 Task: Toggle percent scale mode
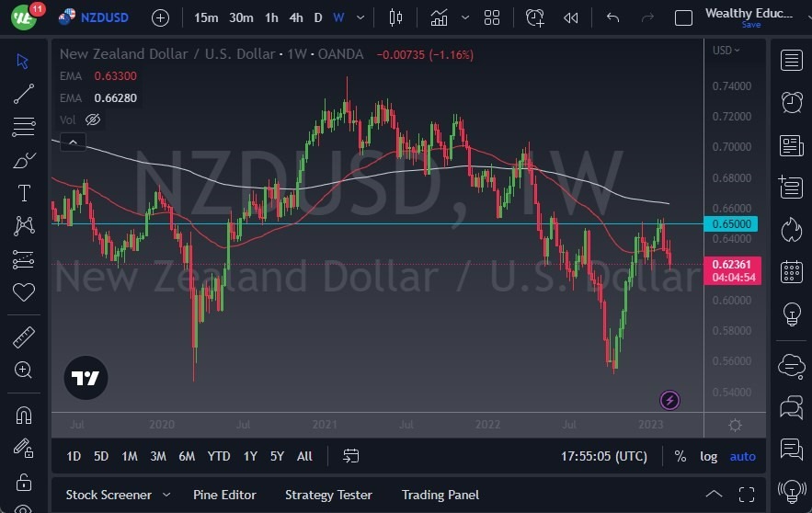(680, 456)
